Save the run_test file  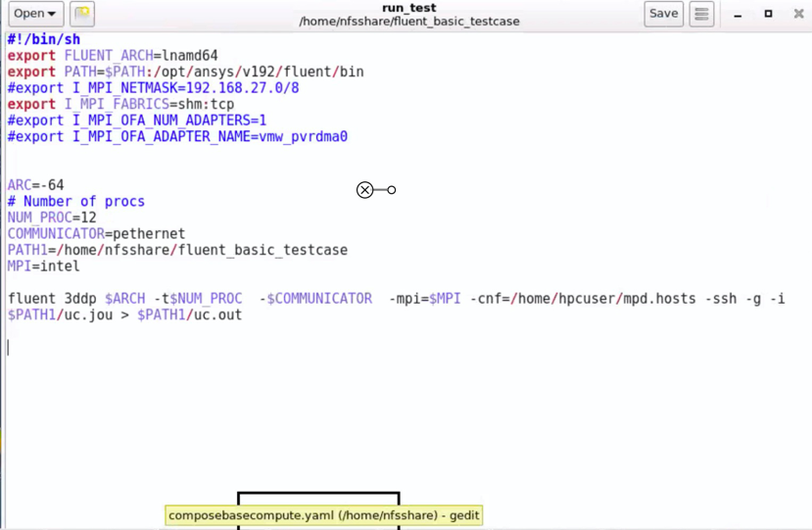[663, 14]
